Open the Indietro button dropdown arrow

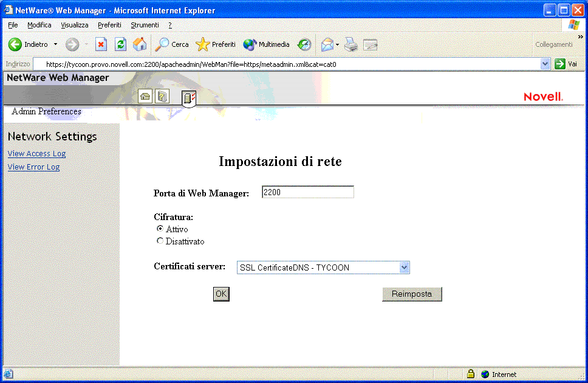point(55,44)
